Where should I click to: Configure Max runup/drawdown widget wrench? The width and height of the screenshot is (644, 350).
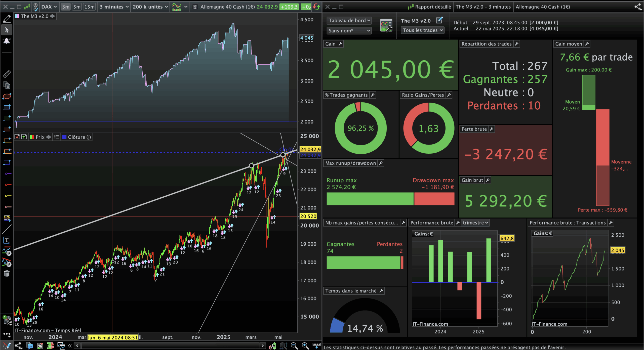(381, 163)
